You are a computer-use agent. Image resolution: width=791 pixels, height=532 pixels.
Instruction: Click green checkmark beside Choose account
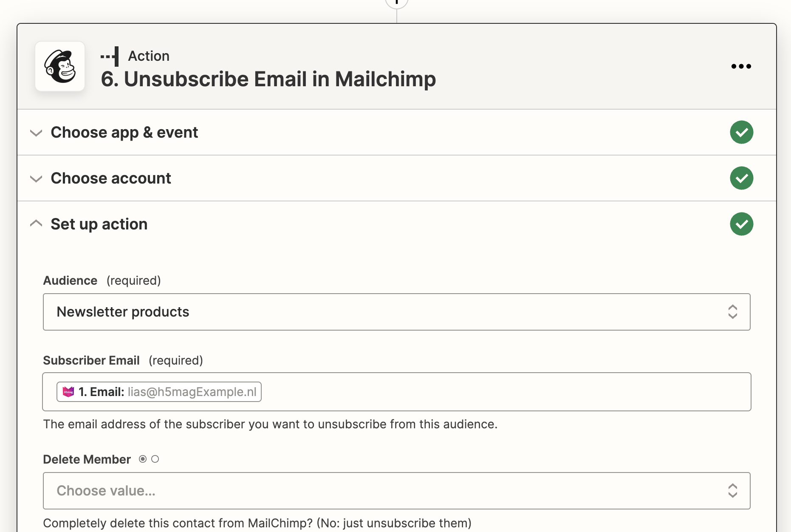coord(741,178)
